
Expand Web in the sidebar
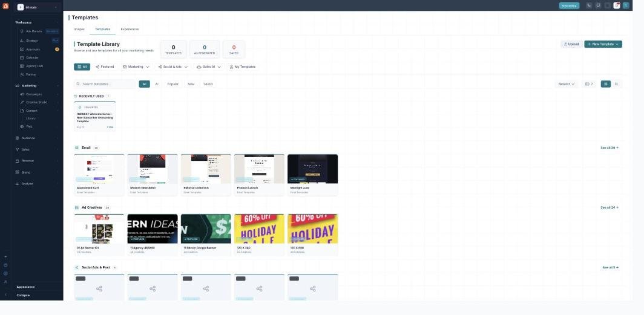[x=39, y=126]
